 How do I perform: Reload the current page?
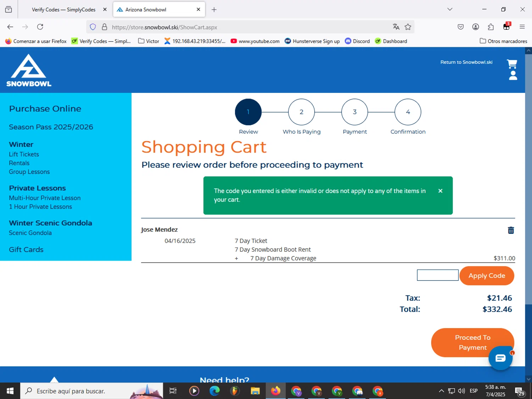point(40,27)
